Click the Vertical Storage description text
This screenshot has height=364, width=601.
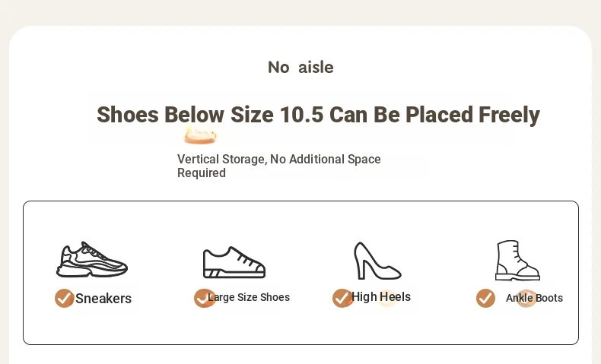tap(279, 166)
